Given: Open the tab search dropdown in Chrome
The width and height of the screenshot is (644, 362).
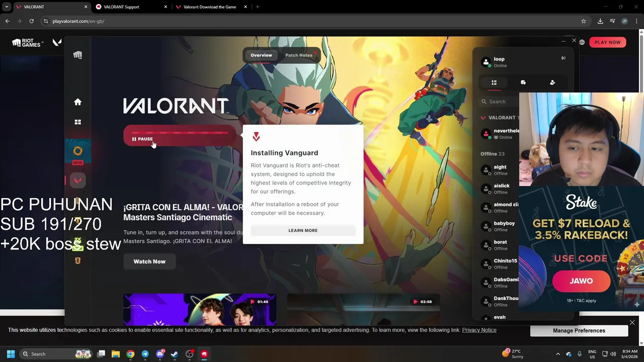Looking at the screenshot, I should pyautogui.click(x=7, y=7).
